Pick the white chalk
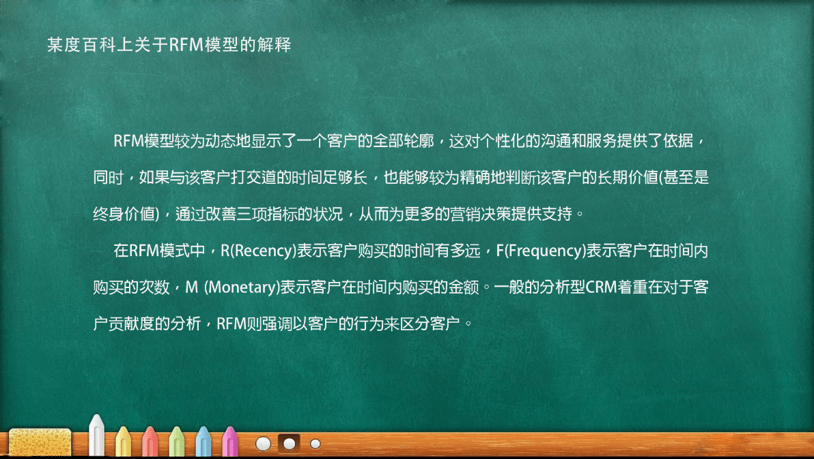The image size is (814, 459). tap(97, 437)
